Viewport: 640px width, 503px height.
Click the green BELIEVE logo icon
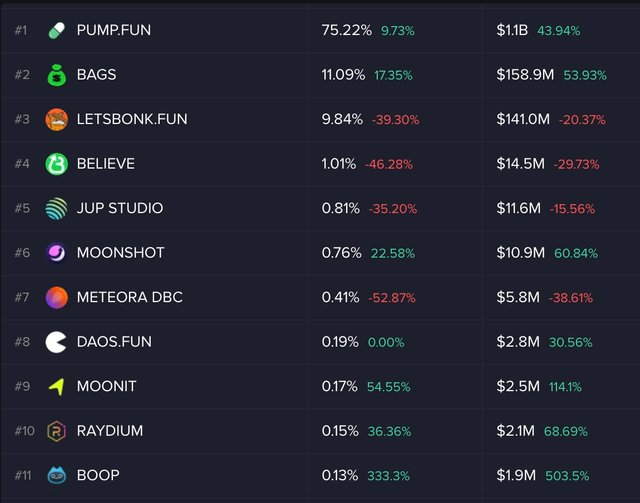point(57,164)
